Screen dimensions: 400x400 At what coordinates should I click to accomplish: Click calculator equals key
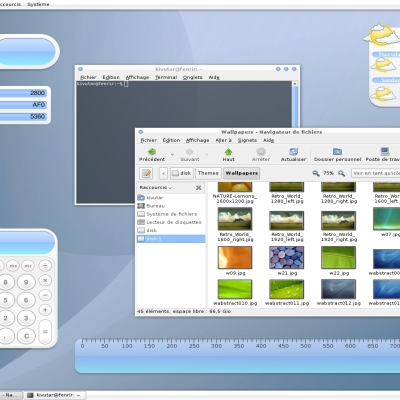click(45, 332)
